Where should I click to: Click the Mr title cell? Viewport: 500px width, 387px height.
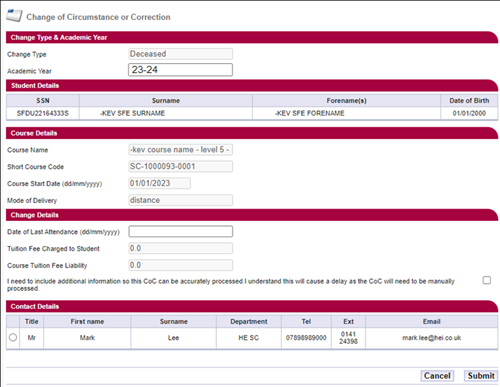31,338
